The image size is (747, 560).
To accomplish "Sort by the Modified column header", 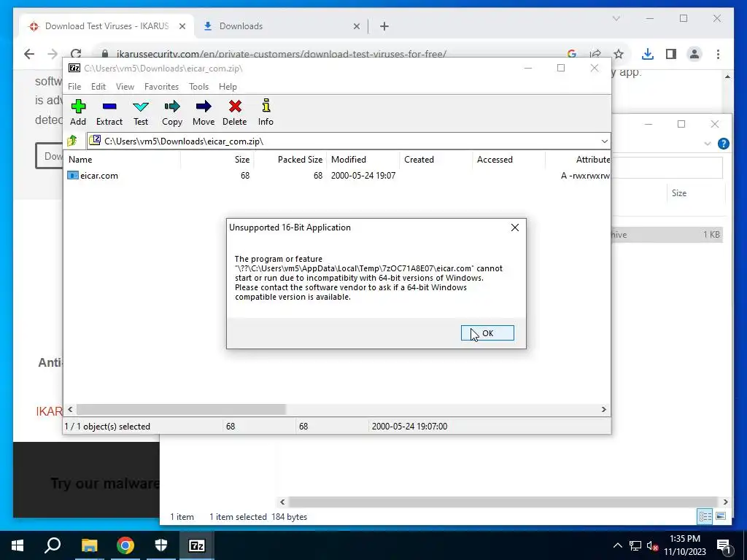I will pyautogui.click(x=363, y=160).
